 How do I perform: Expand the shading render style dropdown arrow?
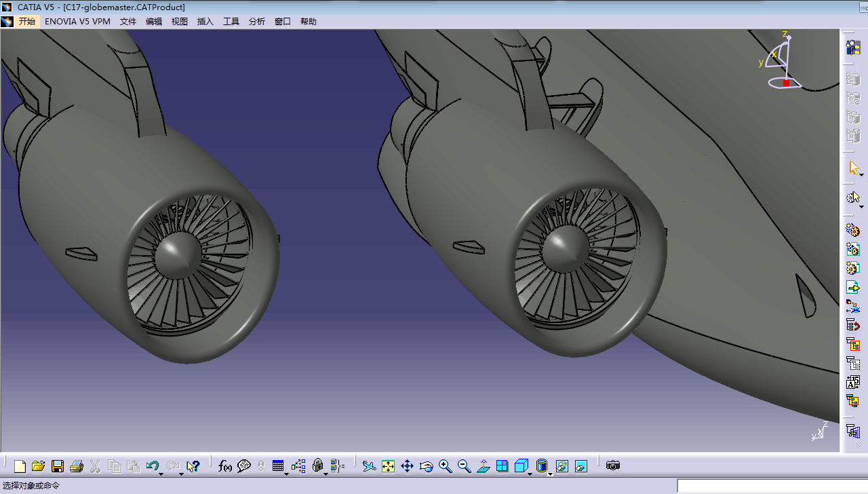[x=549, y=473]
